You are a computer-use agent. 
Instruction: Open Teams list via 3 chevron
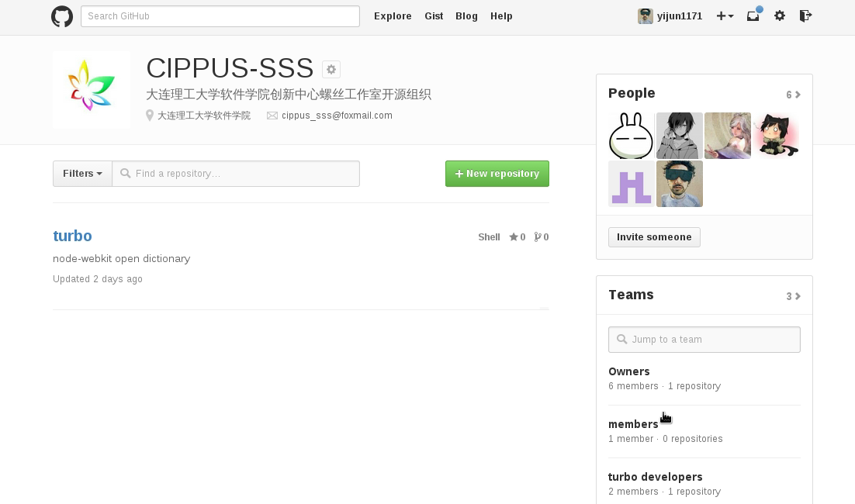(x=794, y=296)
